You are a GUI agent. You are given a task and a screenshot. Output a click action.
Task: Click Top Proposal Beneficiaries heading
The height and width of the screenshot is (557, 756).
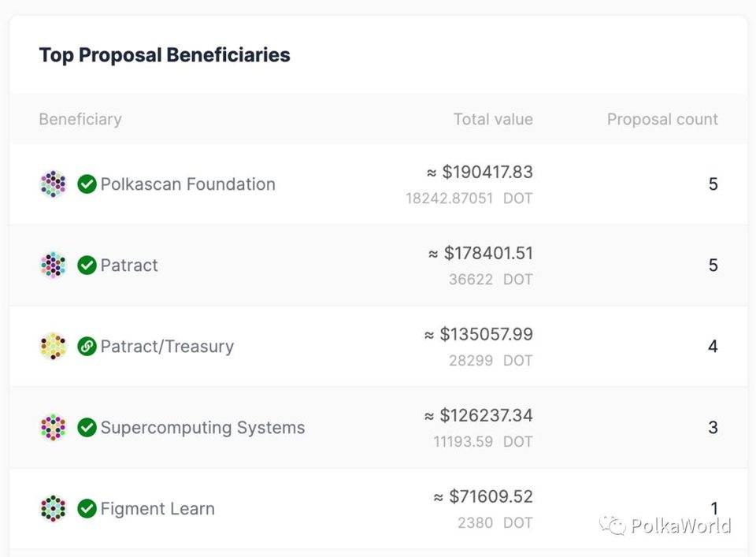(165, 55)
